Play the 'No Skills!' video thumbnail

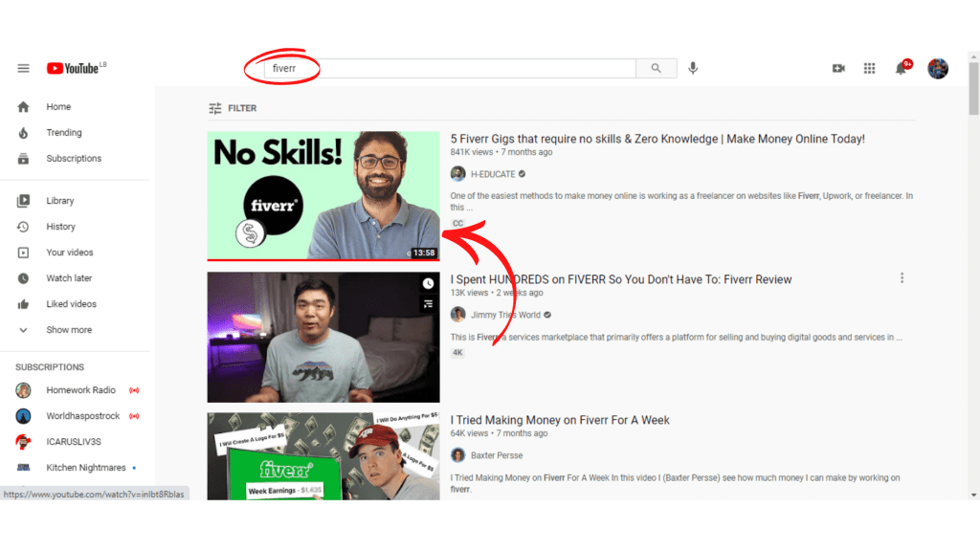click(323, 195)
